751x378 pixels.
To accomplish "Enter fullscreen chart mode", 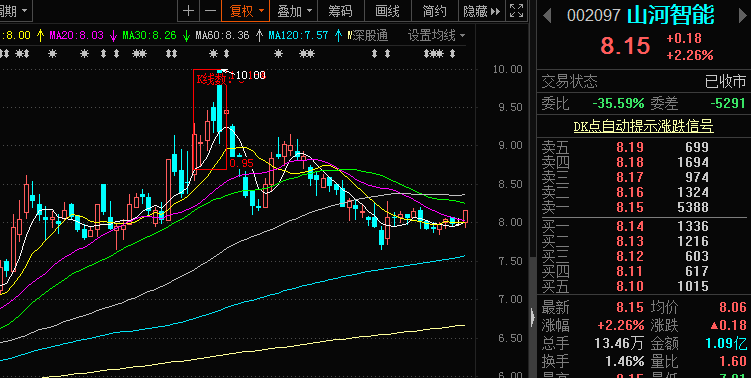I will click(x=516, y=11).
